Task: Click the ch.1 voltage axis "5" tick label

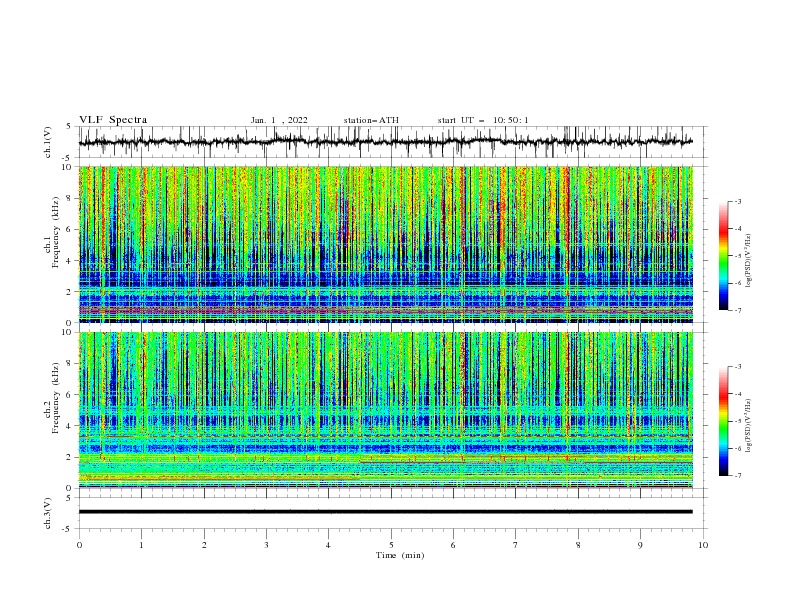Action: [69, 127]
